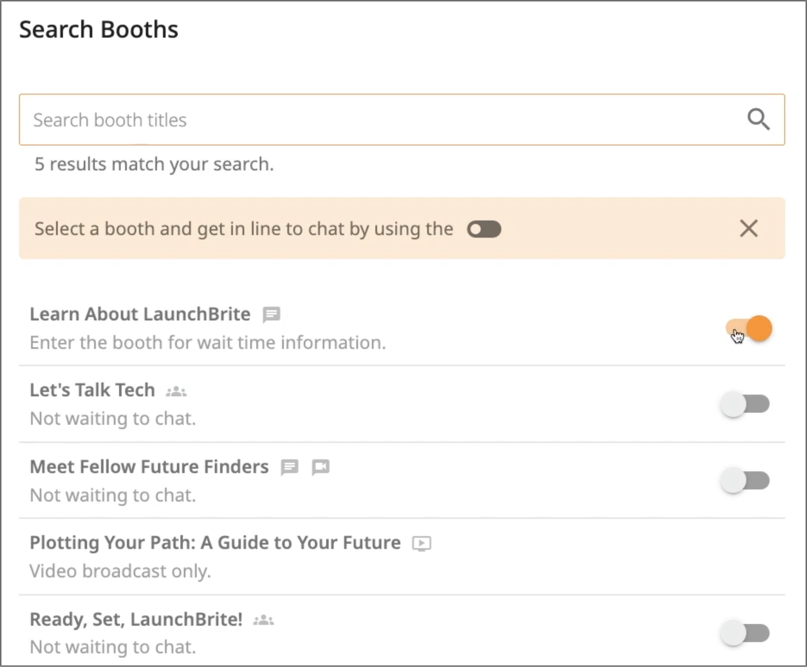Viewport: 807px width, 672px height.
Task: Focus the Search booth titles field
Action: pyautogui.click(x=401, y=120)
